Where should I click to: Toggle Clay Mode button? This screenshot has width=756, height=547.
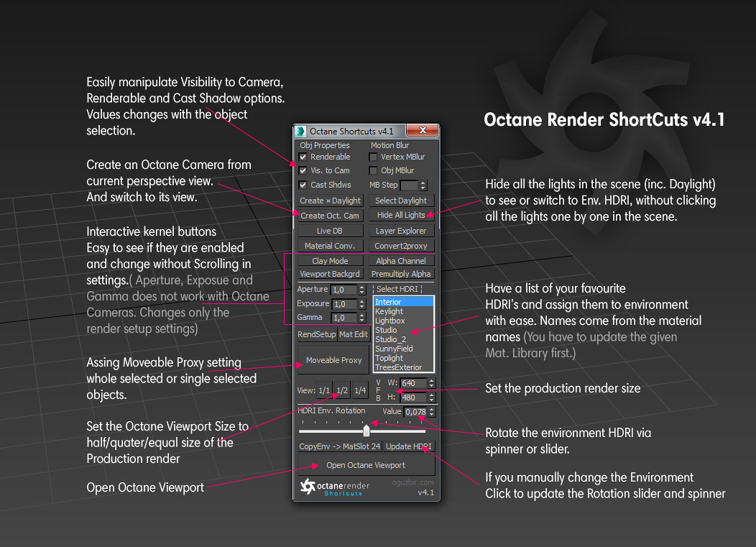point(330,260)
